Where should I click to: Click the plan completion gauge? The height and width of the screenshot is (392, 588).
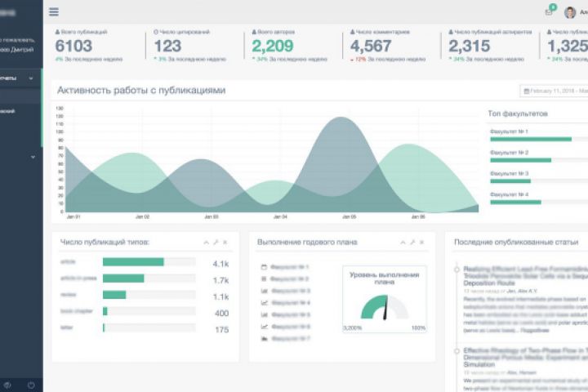point(385,307)
